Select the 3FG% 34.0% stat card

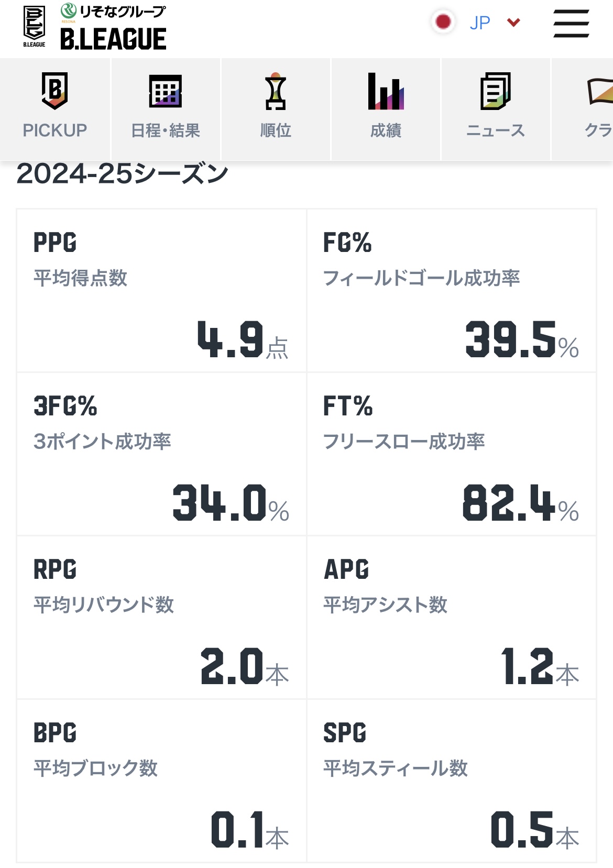point(161,454)
